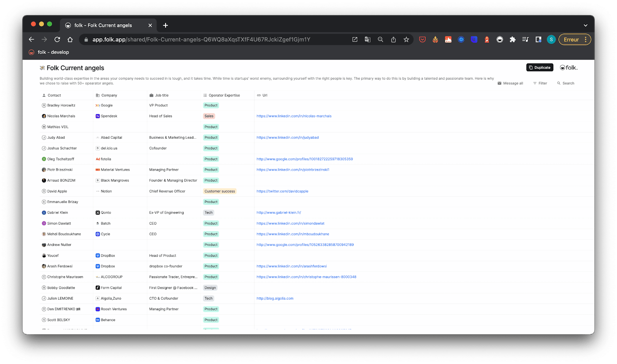
Task: Close the folk Current angels tab
Action: click(x=150, y=25)
